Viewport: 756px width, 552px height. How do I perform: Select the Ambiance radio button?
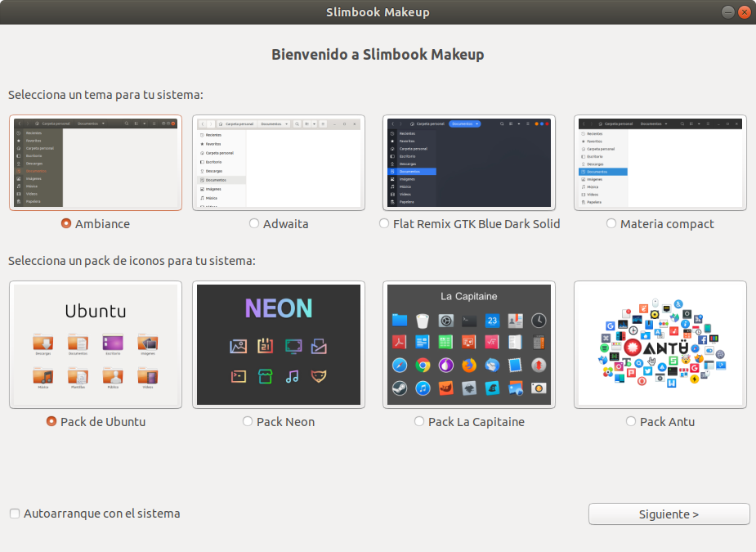[66, 224]
